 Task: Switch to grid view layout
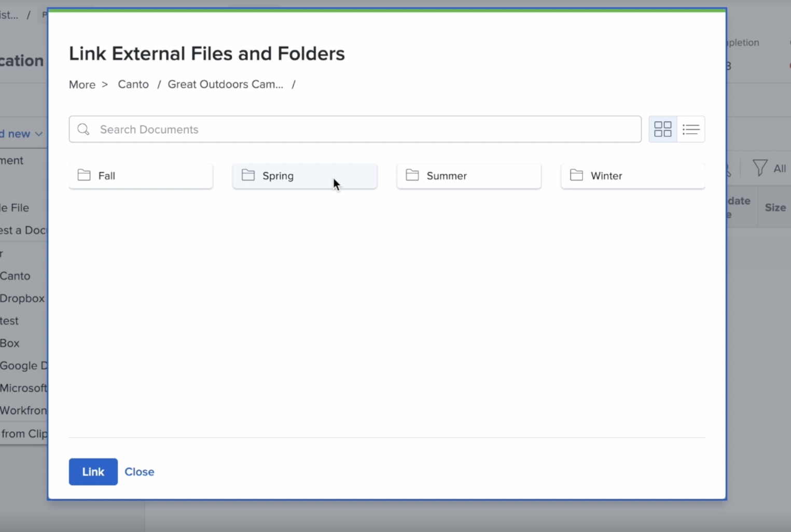point(662,129)
